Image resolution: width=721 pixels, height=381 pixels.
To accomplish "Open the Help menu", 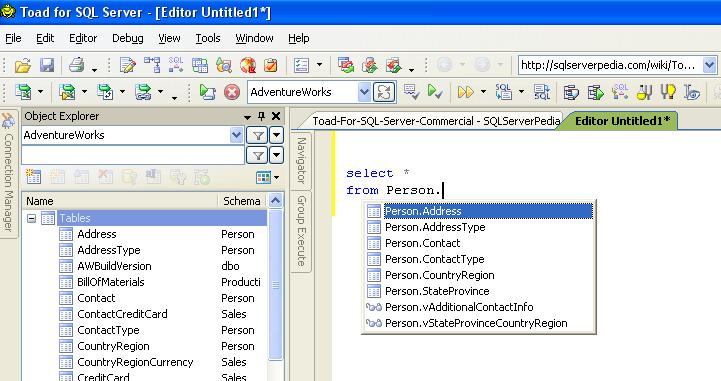I will tap(299, 38).
